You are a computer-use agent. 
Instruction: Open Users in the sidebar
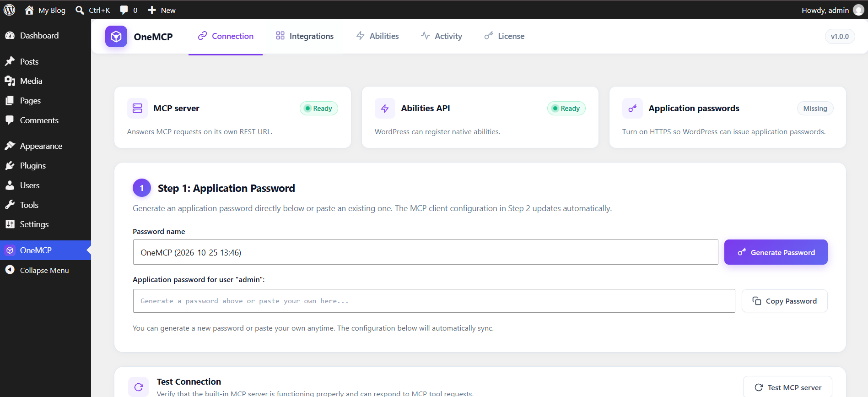point(45,185)
